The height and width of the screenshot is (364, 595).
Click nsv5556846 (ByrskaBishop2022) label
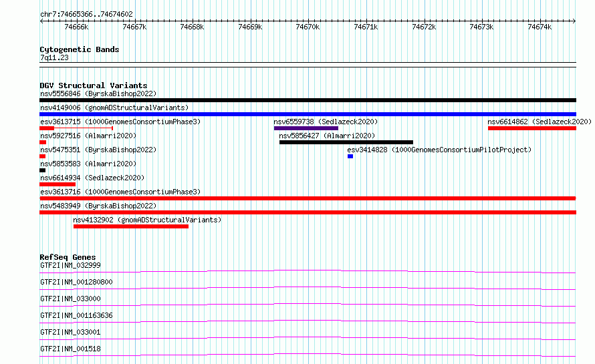click(x=98, y=94)
